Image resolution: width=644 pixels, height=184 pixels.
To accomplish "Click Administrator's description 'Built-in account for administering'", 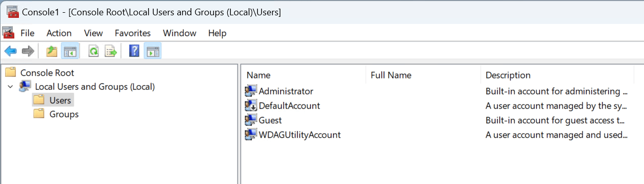I will tap(556, 92).
